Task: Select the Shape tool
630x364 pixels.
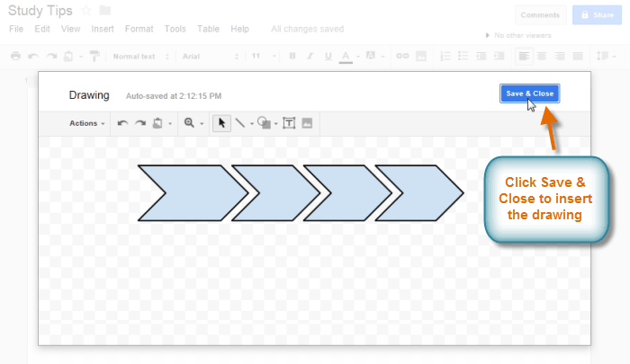Action: tap(264, 123)
